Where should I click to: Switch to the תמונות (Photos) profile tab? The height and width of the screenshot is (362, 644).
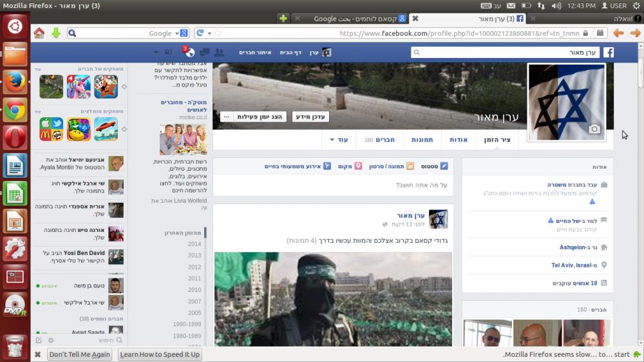[x=422, y=140]
